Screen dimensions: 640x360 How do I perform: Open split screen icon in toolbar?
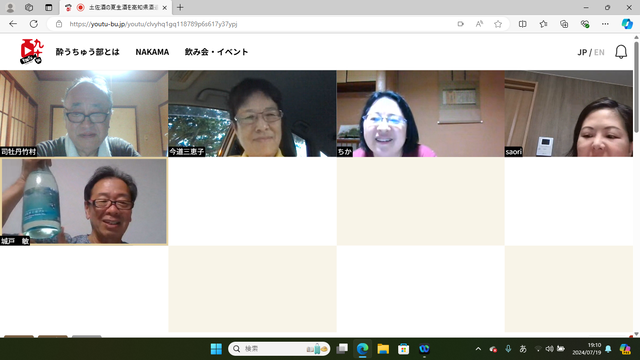pos(522,24)
